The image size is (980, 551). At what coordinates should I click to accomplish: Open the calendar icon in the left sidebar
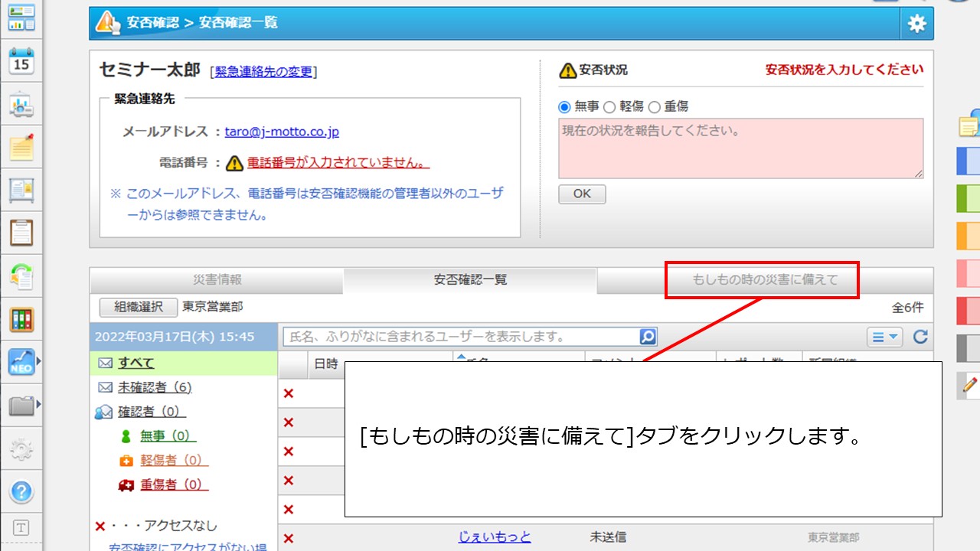coord(21,63)
